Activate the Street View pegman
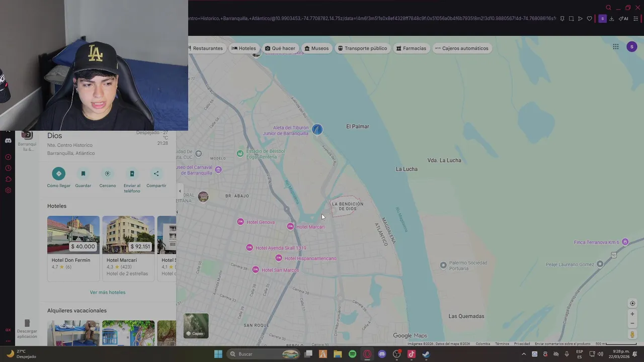Screen dimensions: 644x362 pyautogui.click(x=632, y=334)
